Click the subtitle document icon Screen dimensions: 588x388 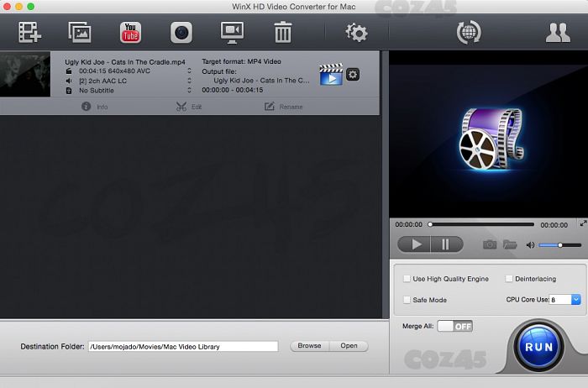tap(69, 91)
